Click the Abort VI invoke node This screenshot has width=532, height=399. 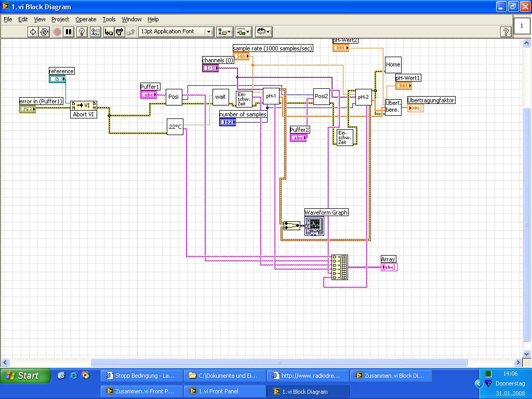[x=84, y=110]
